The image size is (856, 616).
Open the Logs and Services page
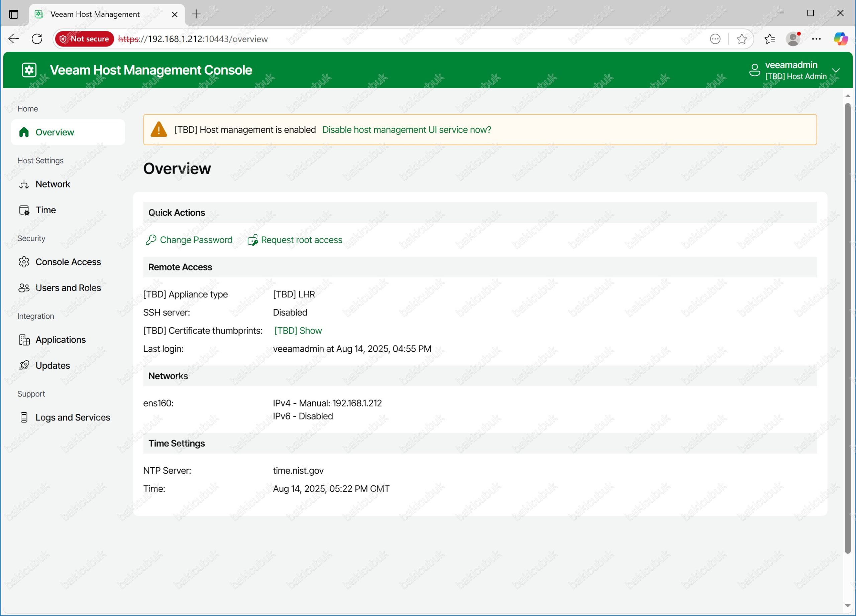[x=68, y=417]
